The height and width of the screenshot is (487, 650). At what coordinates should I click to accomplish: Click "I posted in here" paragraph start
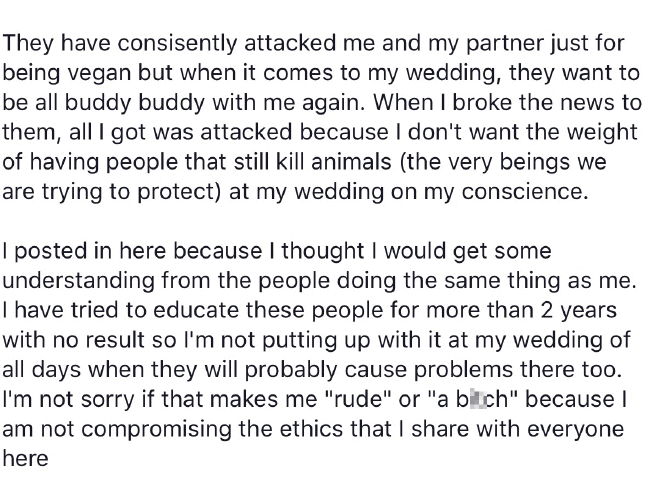[x=85, y=251]
